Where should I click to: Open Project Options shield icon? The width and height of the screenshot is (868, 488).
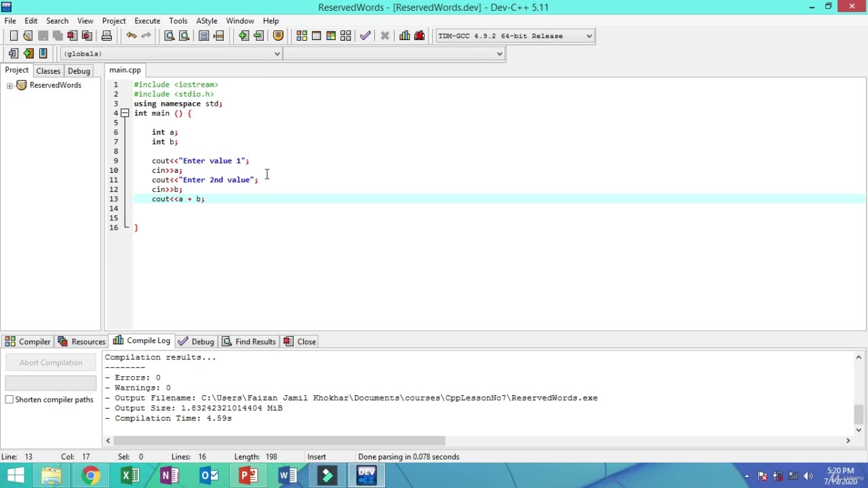coord(278,36)
